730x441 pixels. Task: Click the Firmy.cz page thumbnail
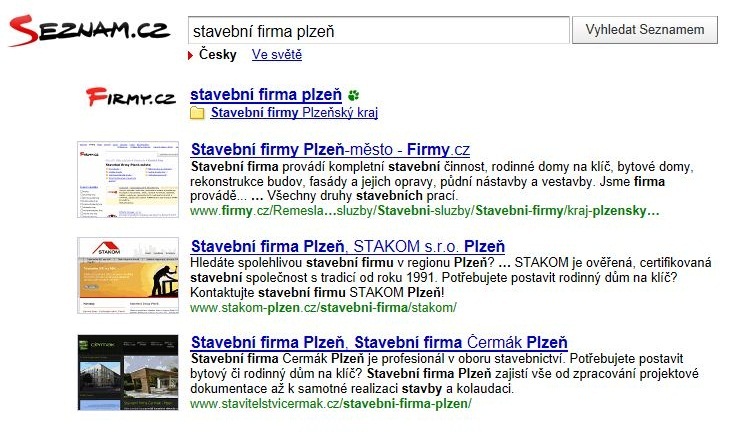[128, 179]
